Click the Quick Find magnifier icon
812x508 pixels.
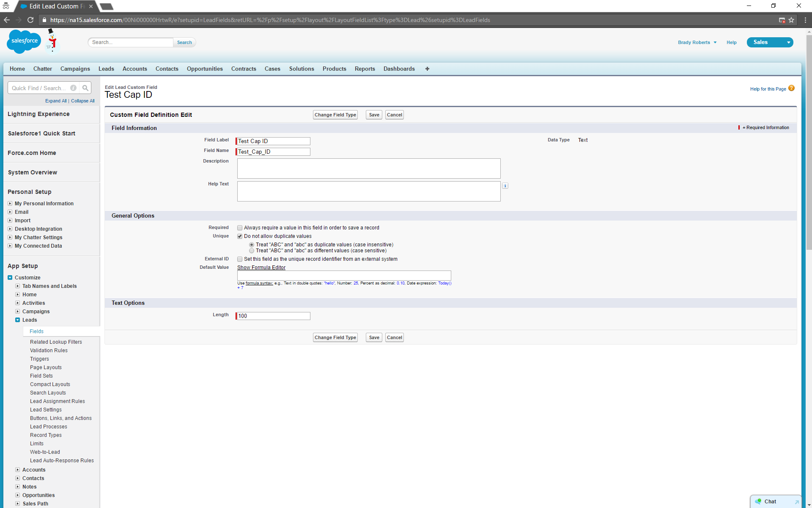85,88
